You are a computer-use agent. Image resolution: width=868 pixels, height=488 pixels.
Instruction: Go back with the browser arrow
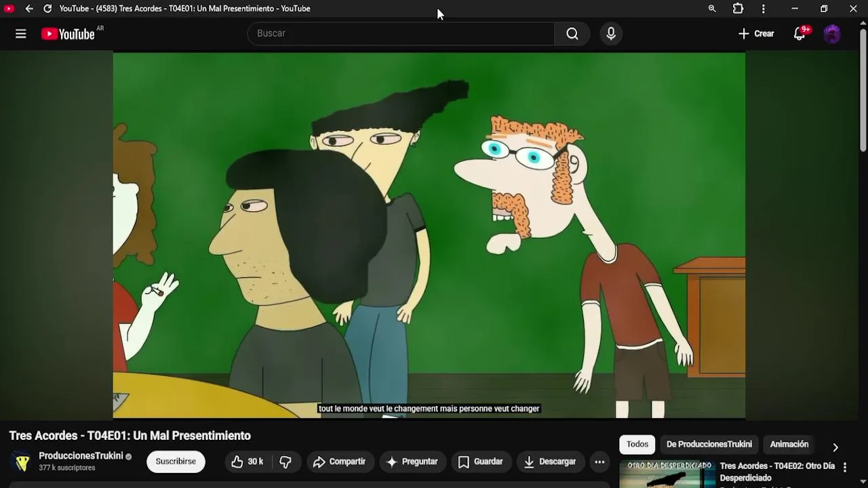(x=29, y=9)
